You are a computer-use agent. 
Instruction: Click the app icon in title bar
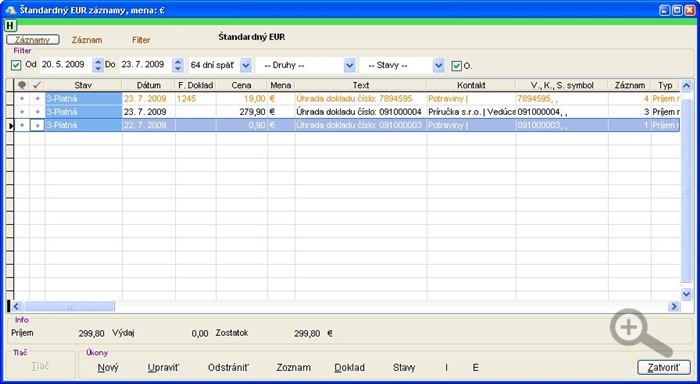(10, 10)
